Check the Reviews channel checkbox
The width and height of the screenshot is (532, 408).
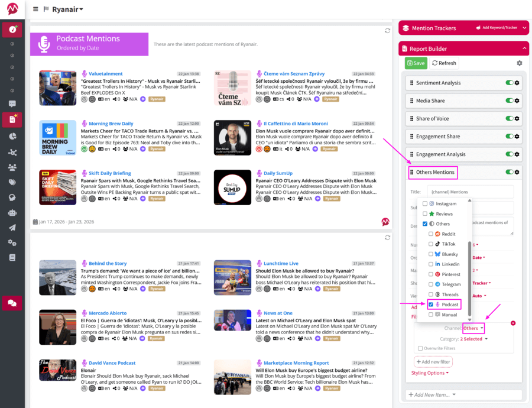[x=425, y=214]
